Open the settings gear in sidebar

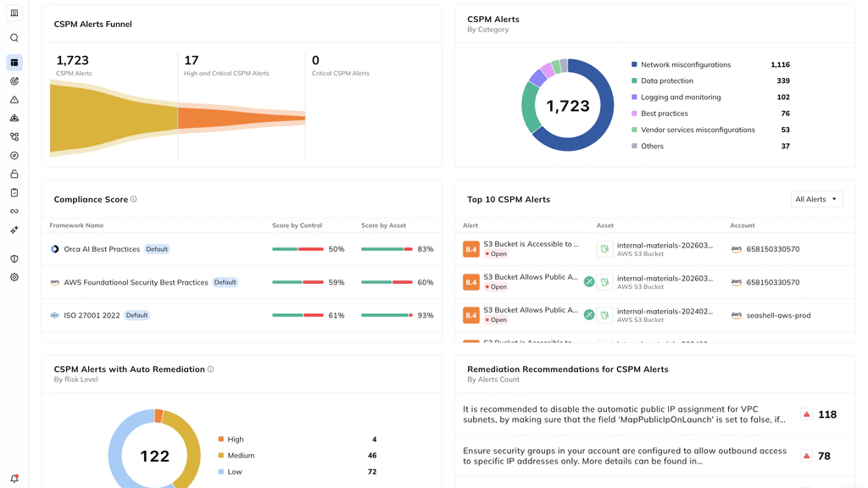14,277
